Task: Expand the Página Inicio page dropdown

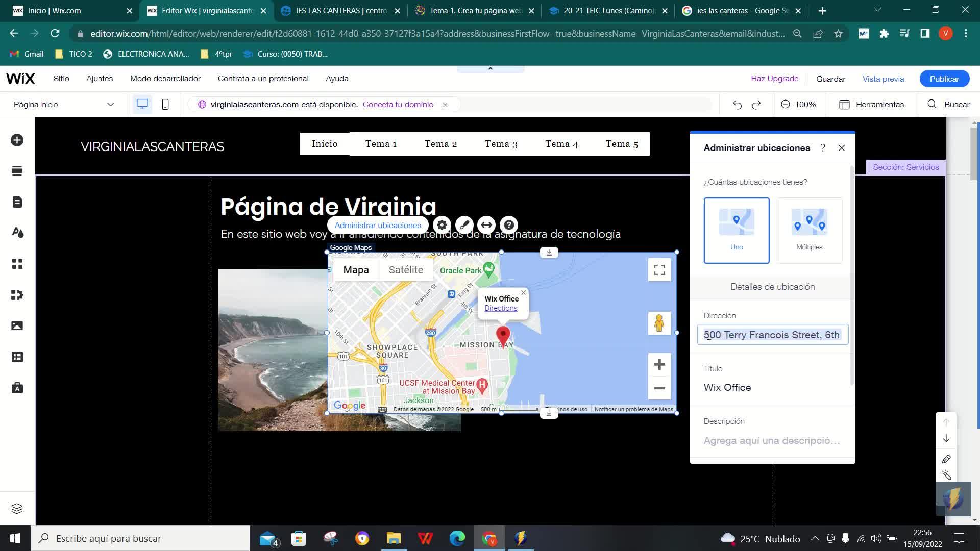Action: pyautogui.click(x=64, y=105)
